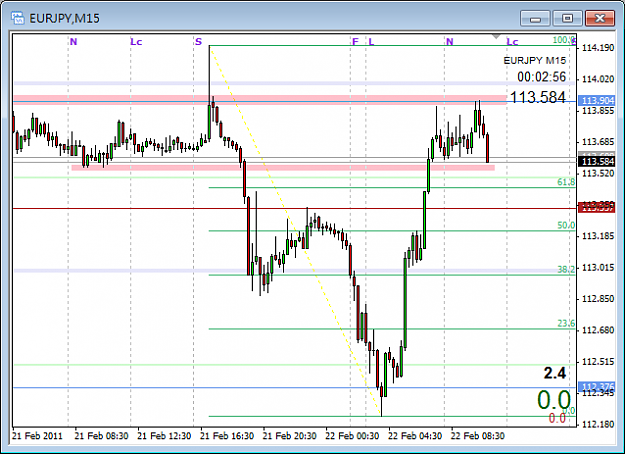Click the 22 Feb 00:30 time label
The height and width of the screenshot is (454, 625).
tap(352, 436)
